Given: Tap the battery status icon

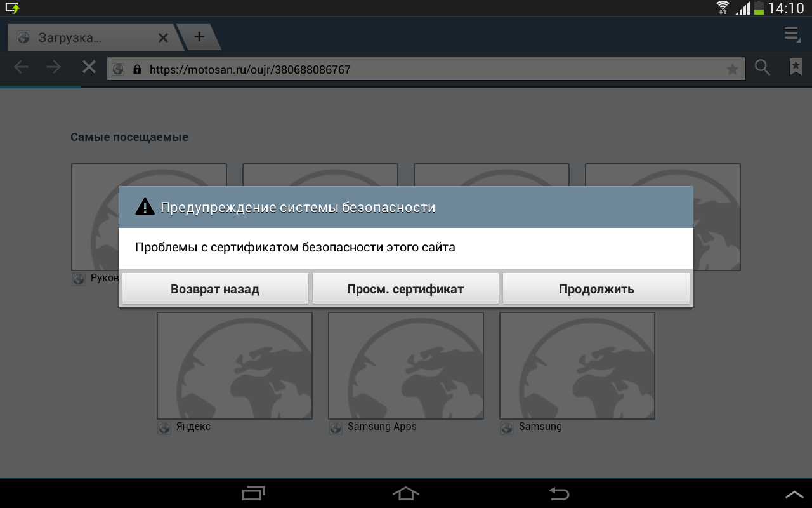Looking at the screenshot, I should (759, 8).
